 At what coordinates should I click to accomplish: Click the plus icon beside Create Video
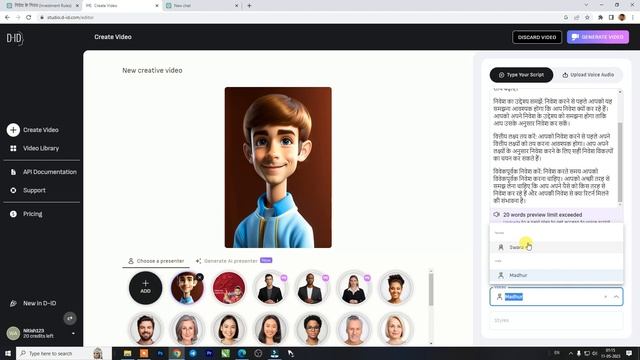(x=13, y=130)
